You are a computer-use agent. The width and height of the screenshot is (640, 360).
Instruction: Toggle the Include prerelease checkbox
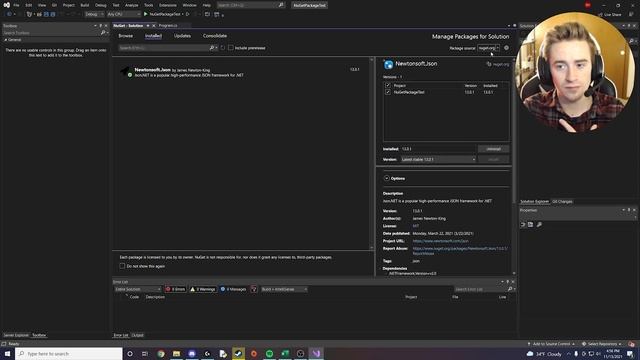[x=231, y=48]
